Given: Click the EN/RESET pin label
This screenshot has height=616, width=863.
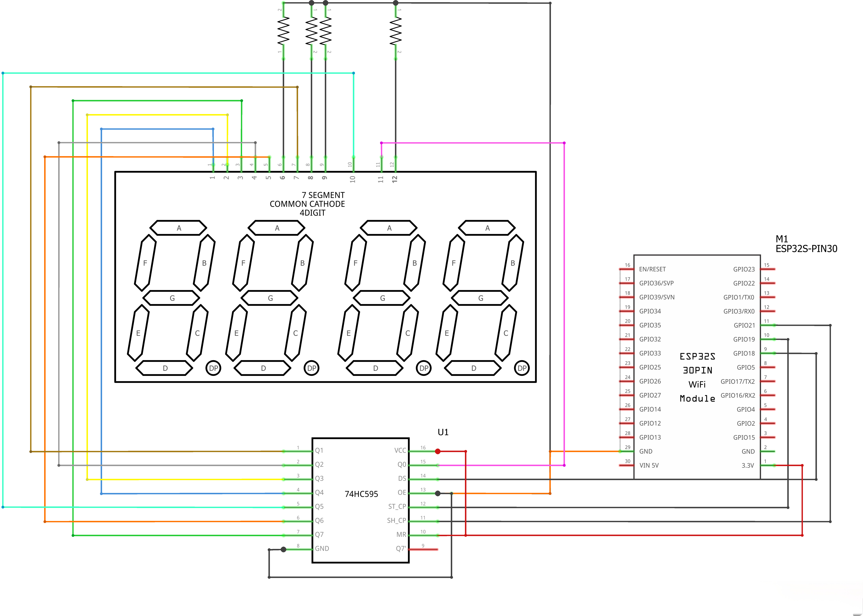Looking at the screenshot, I should pyautogui.click(x=653, y=269).
